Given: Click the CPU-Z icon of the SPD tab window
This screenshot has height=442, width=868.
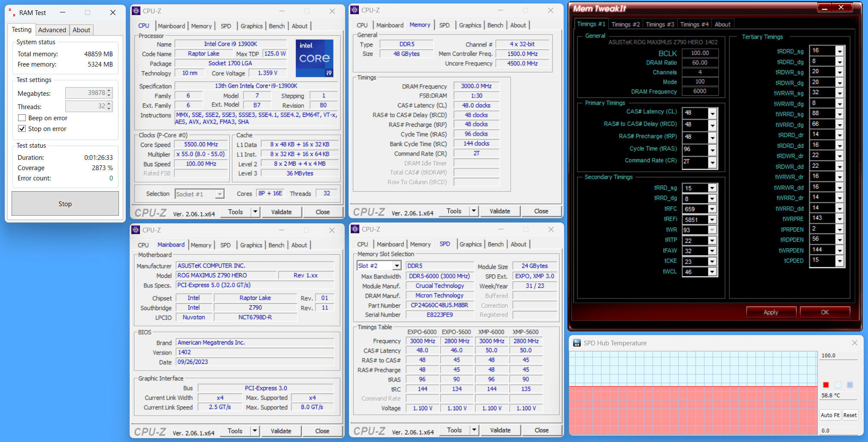Looking at the screenshot, I should click(x=355, y=229).
